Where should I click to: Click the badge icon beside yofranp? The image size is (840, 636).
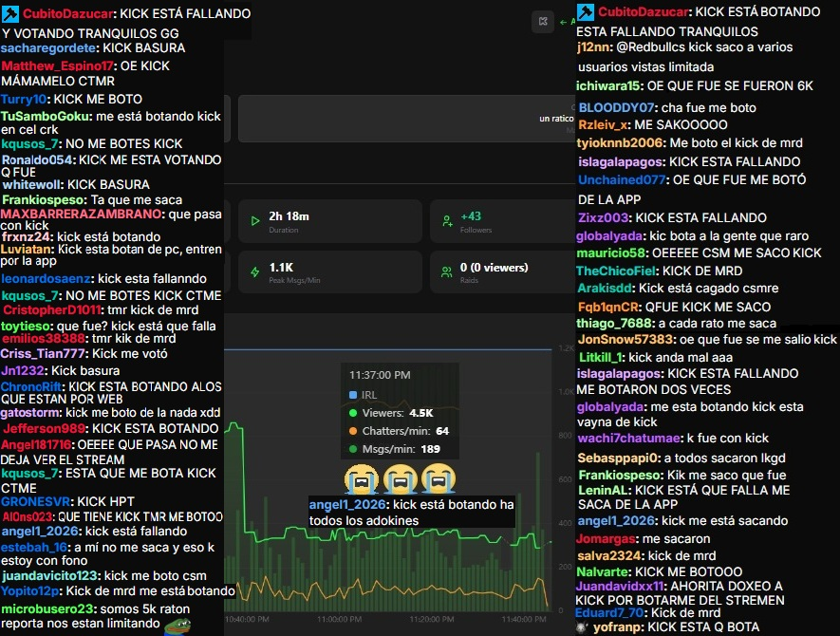[583, 627]
